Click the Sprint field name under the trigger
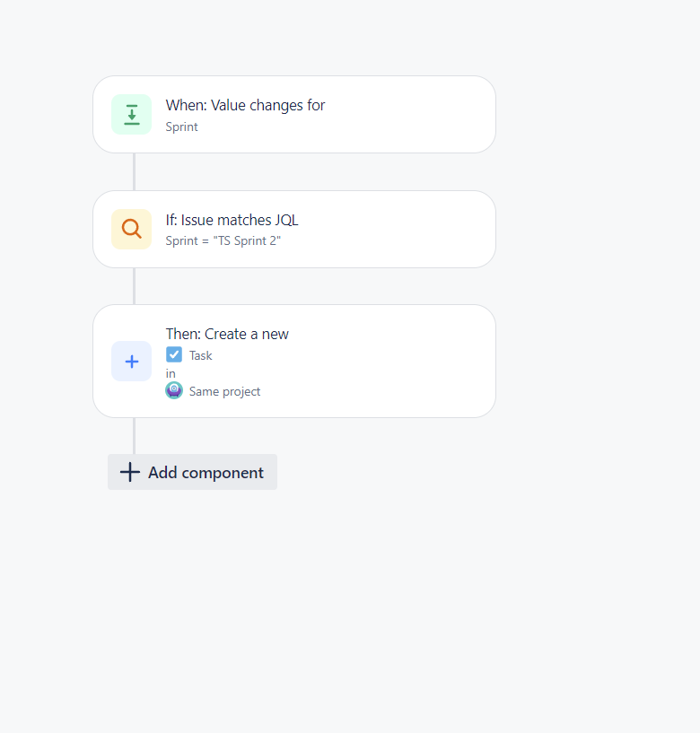This screenshot has width=700, height=733. (181, 127)
